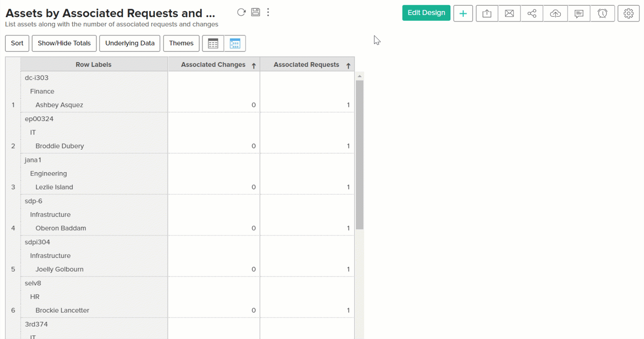Click the table's vertical scrollbar thumb
Screen dimensions: 644x339
[359, 155]
